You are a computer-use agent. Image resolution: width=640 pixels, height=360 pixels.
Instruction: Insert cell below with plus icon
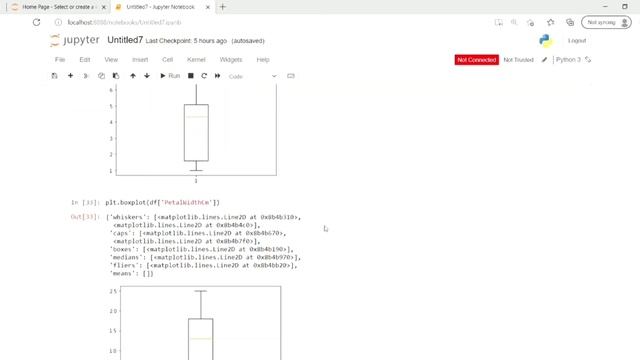tap(70, 76)
